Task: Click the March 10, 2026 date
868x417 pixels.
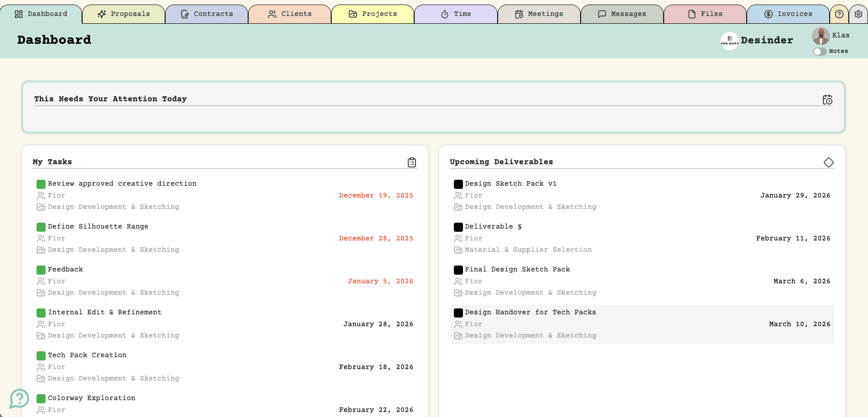Action: pyautogui.click(x=800, y=324)
